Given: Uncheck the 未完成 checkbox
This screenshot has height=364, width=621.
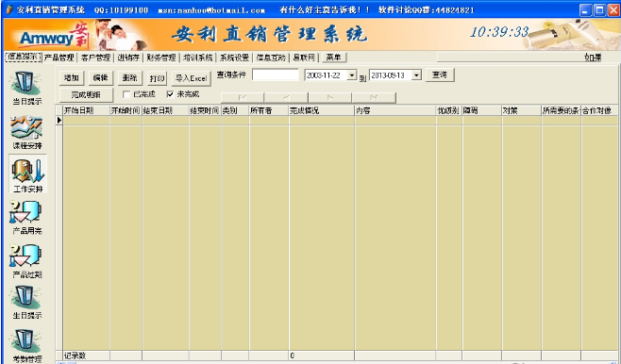Looking at the screenshot, I should [x=170, y=94].
